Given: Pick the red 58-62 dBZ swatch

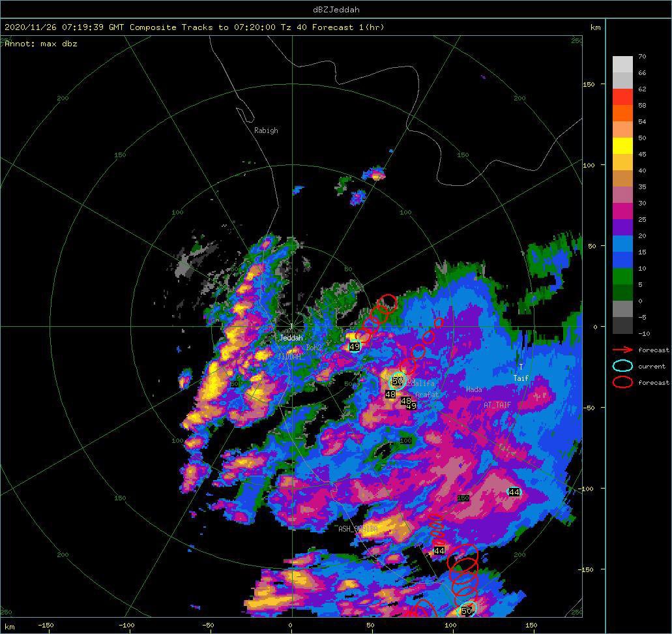Looking at the screenshot, I should pos(622,97).
